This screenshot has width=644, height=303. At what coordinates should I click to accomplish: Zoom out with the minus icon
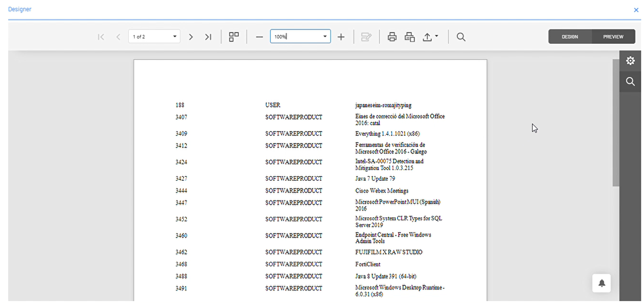point(260,37)
